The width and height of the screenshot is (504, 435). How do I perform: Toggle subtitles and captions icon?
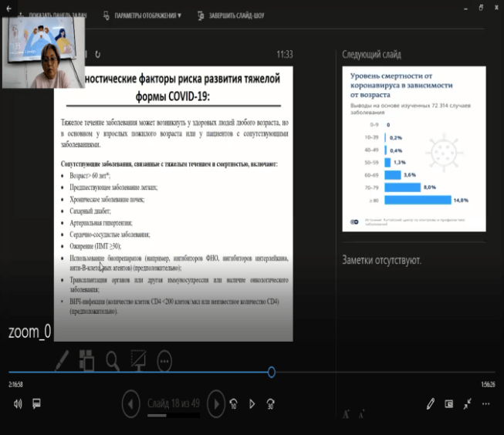36,403
